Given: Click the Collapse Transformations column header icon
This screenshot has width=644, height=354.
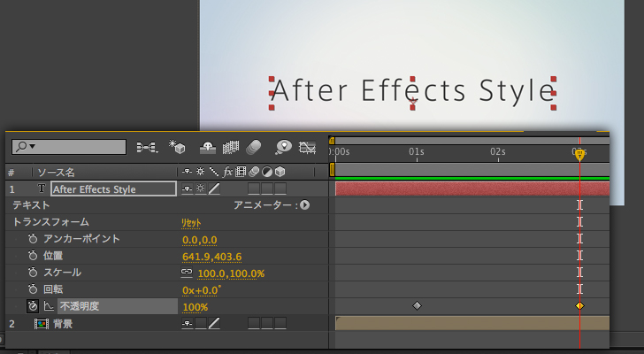Looking at the screenshot, I should pos(201,172).
